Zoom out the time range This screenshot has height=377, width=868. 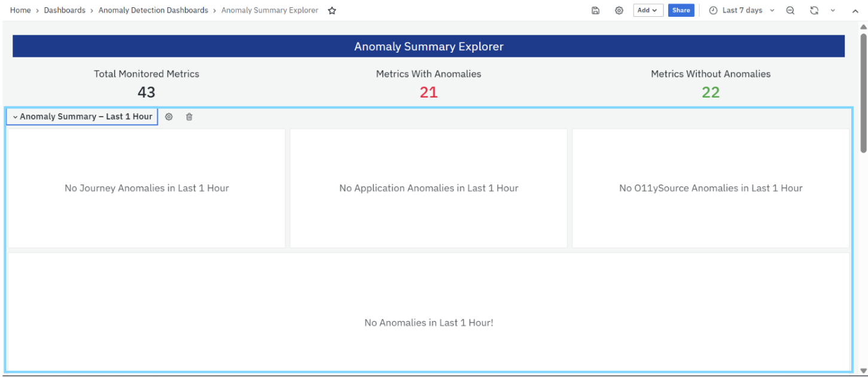coord(790,10)
